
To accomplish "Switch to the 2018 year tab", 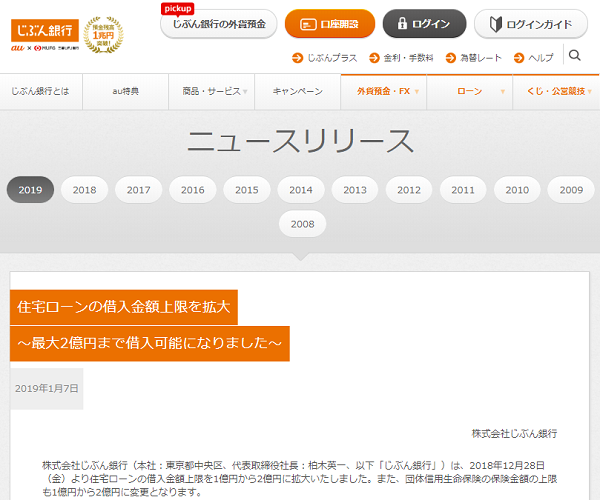I will tap(85, 190).
